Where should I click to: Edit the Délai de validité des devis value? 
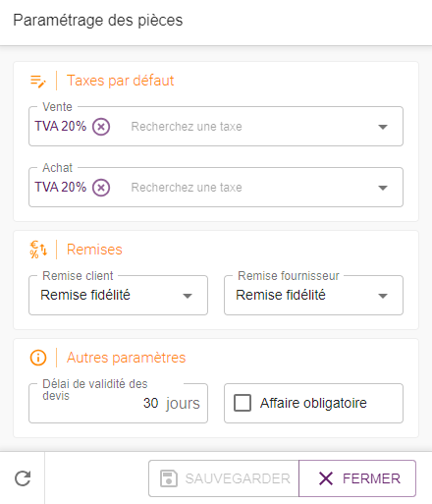(150, 403)
